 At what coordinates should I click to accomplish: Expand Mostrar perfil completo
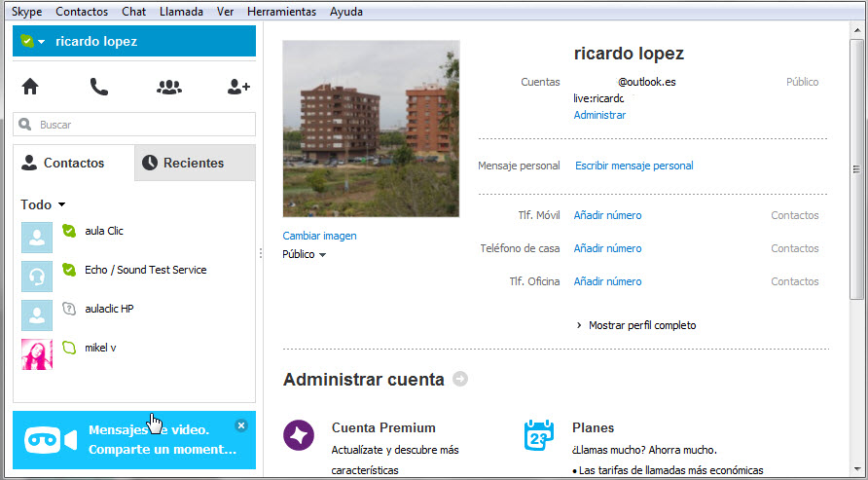pyautogui.click(x=636, y=325)
